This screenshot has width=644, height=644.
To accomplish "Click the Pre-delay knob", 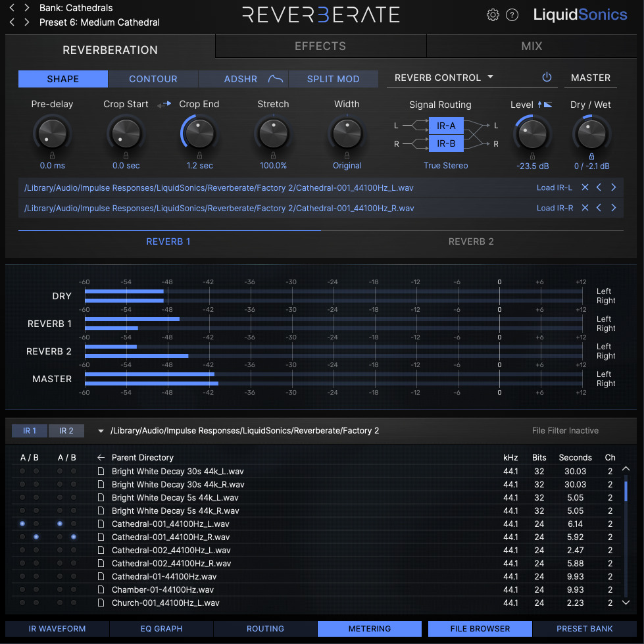I will 52,133.
